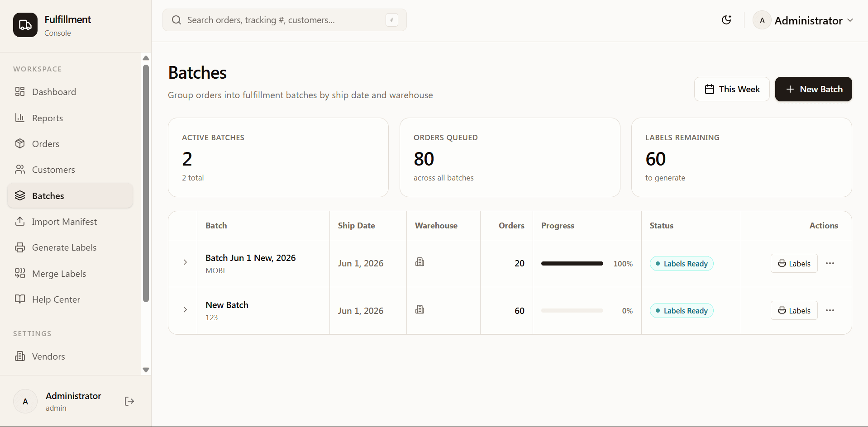Click warehouse icon in Batch Jun 1 row
868x427 pixels.
pyautogui.click(x=420, y=262)
